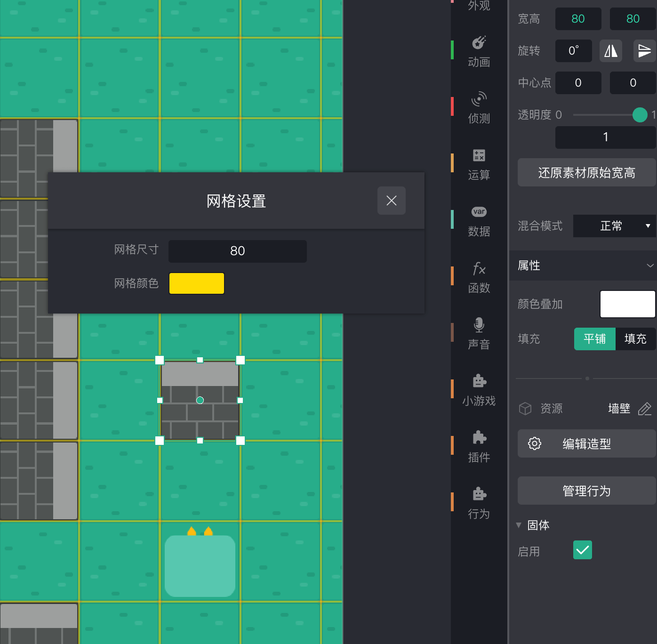
Task: Open the 侦测 sensing block category
Action: pos(479,108)
